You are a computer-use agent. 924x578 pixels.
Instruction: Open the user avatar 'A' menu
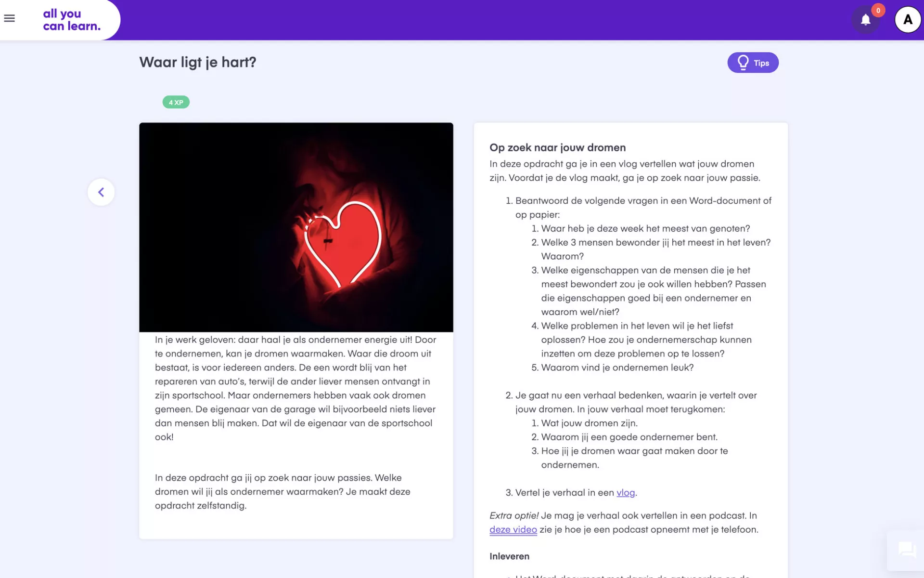click(908, 20)
